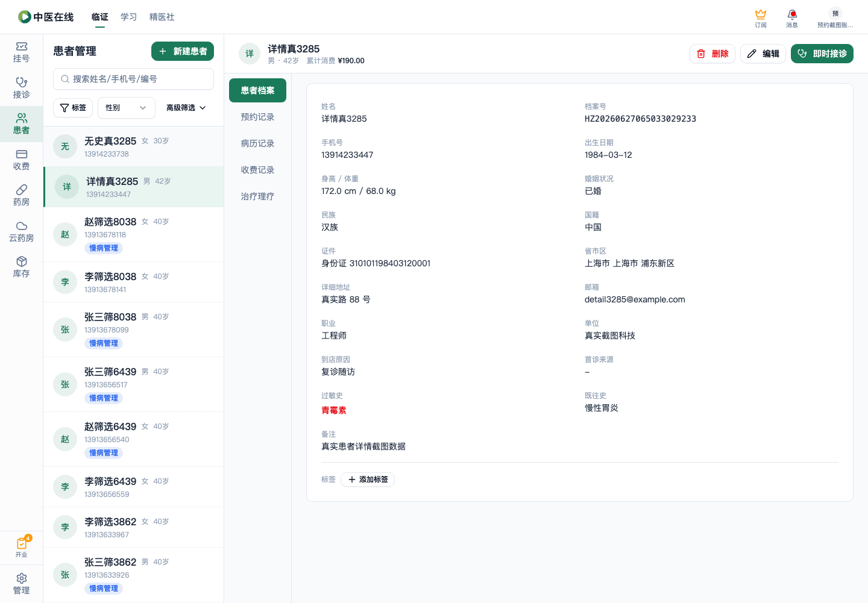
Task: Switch to 学习 top tab
Action: (x=129, y=17)
